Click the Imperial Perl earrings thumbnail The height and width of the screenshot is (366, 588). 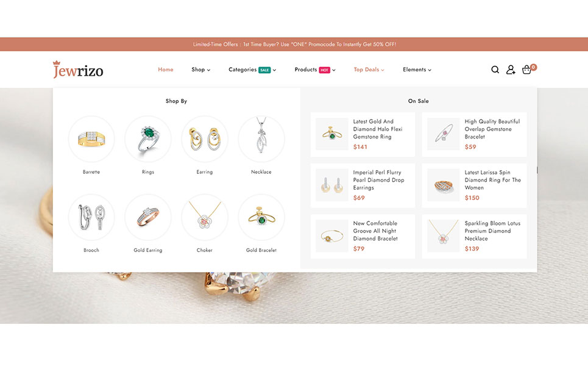(x=332, y=185)
